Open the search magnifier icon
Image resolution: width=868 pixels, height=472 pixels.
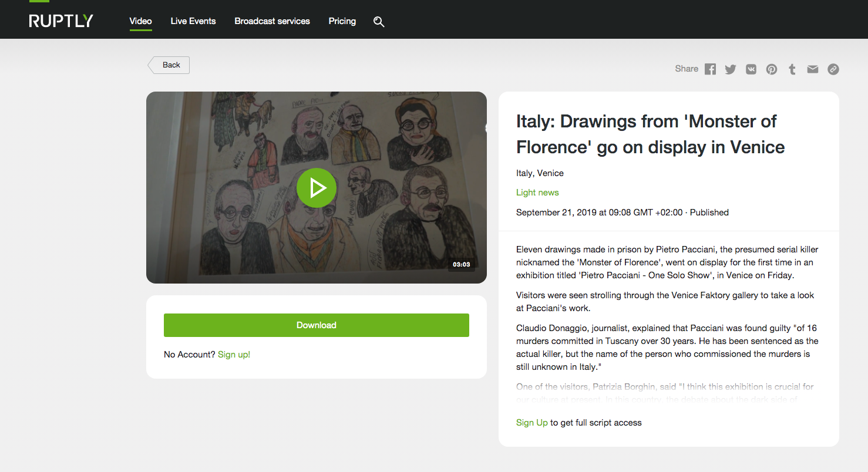[379, 22]
